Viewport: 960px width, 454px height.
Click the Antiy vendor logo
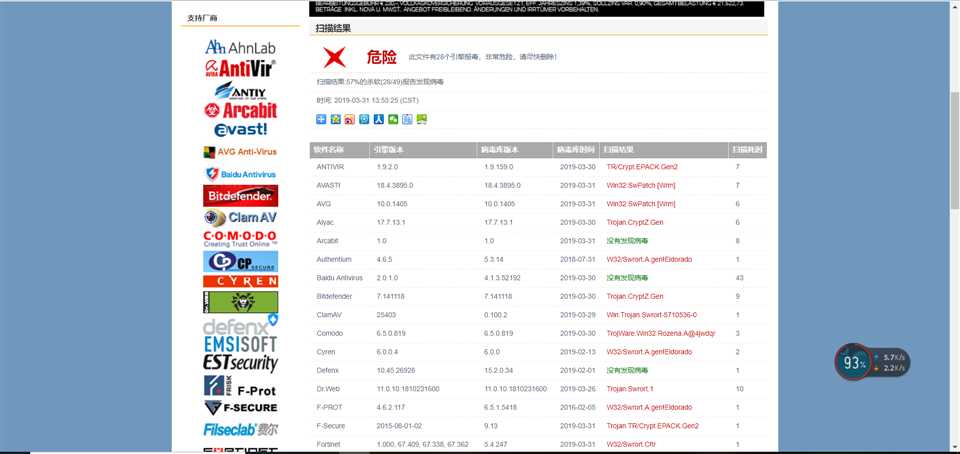(x=241, y=91)
